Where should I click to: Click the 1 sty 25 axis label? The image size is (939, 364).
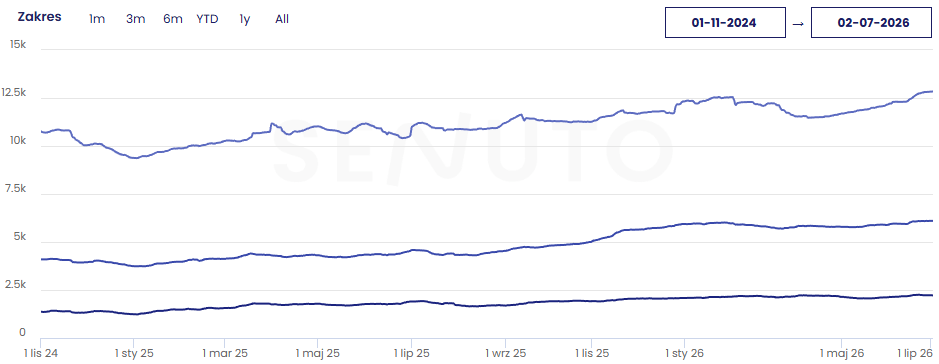point(134,353)
